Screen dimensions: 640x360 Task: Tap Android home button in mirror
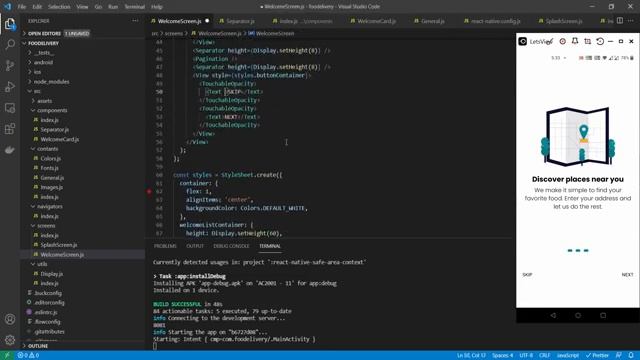click(x=578, y=315)
